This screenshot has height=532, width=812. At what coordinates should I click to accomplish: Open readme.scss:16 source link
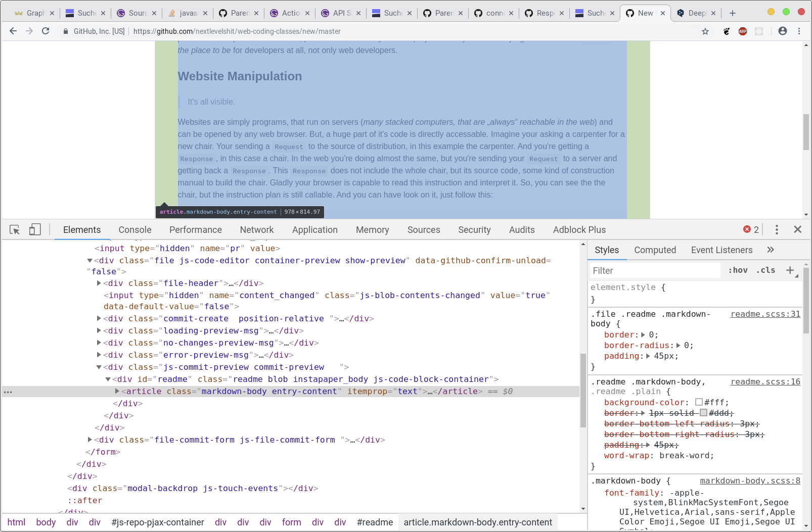click(x=765, y=382)
